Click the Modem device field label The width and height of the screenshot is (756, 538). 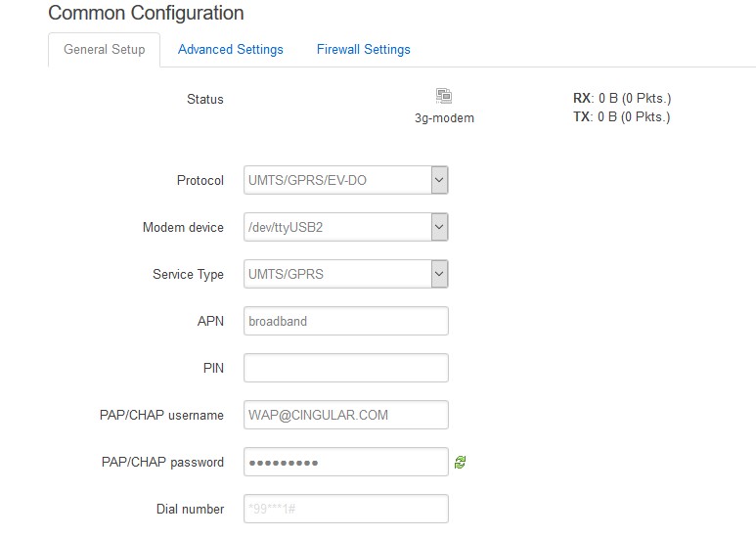coord(183,228)
